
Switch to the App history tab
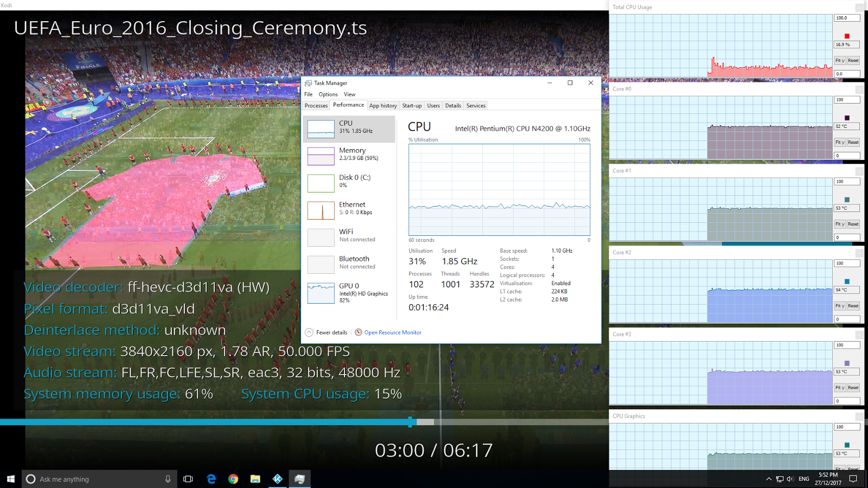point(383,106)
